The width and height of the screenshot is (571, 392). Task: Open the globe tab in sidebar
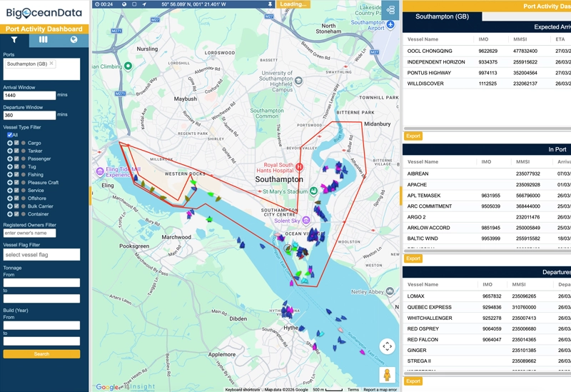(74, 40)
